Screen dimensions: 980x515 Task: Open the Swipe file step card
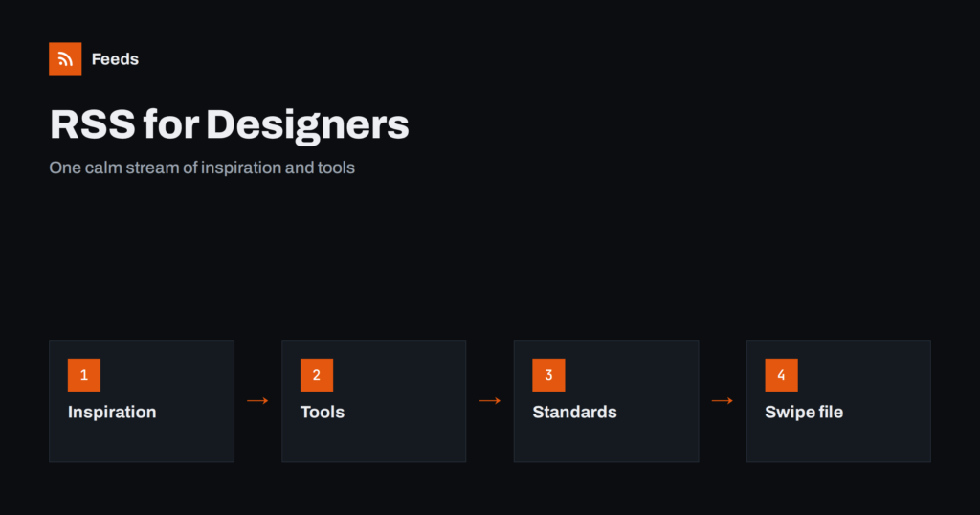coord(838,401)
